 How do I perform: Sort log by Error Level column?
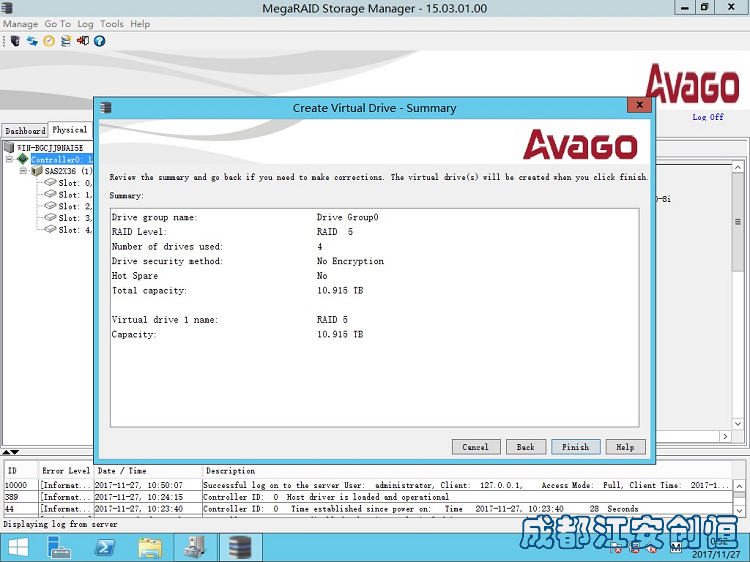click(x=66, y=471)
